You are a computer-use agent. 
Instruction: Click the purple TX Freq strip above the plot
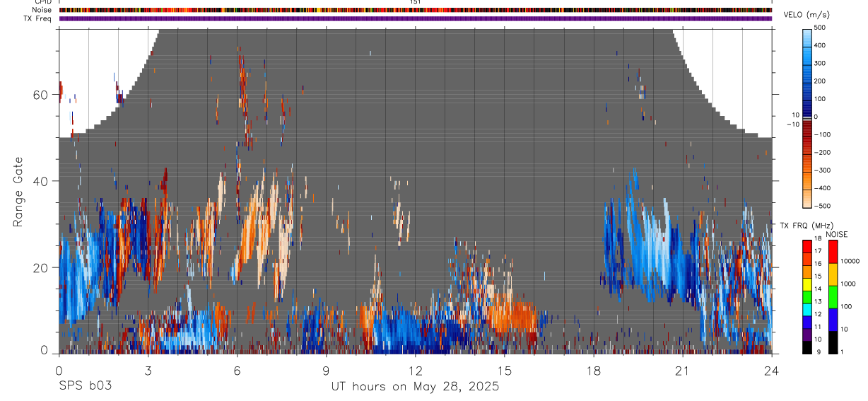(x=416, y=18)
